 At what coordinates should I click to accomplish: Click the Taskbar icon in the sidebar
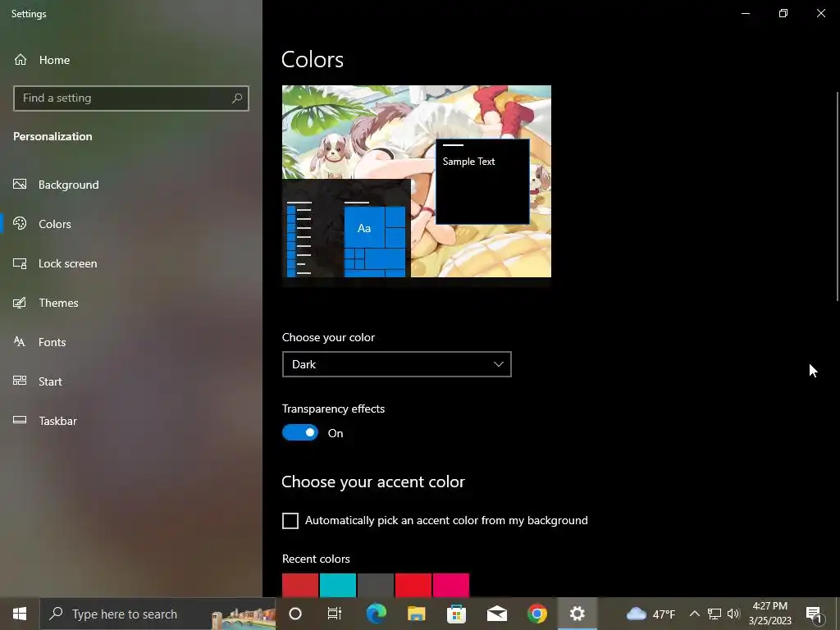pyautogui.click(x=20, y=420)
